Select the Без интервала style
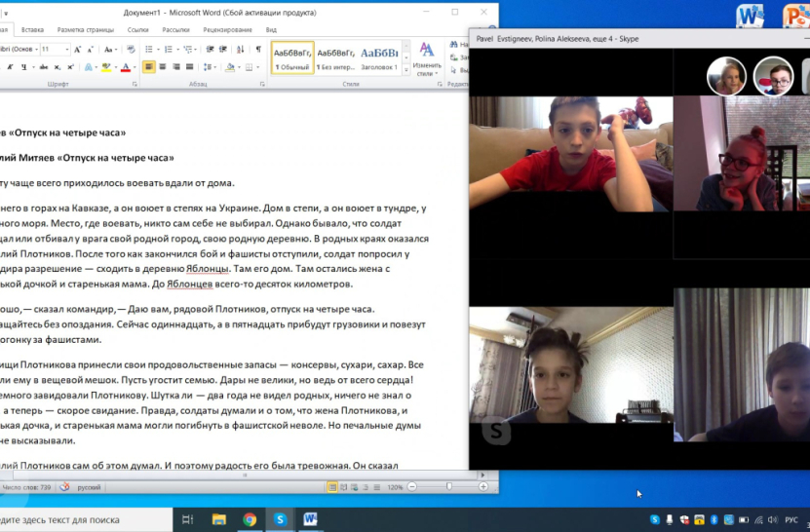This screenshot has height=532, width=810. [335, 57]
